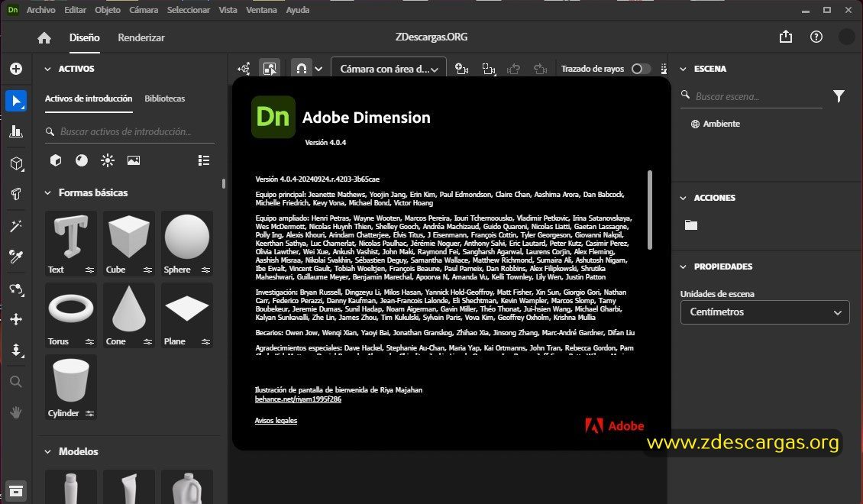Click the frame selection toolbar icon
Viewport: 863px width, 504px height.
[489, 69]
